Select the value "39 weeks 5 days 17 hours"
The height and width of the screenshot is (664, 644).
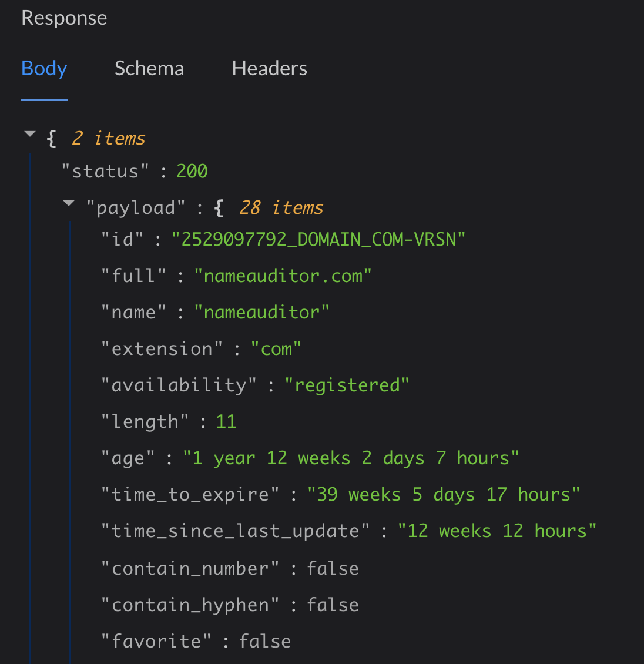click(444, 495)
